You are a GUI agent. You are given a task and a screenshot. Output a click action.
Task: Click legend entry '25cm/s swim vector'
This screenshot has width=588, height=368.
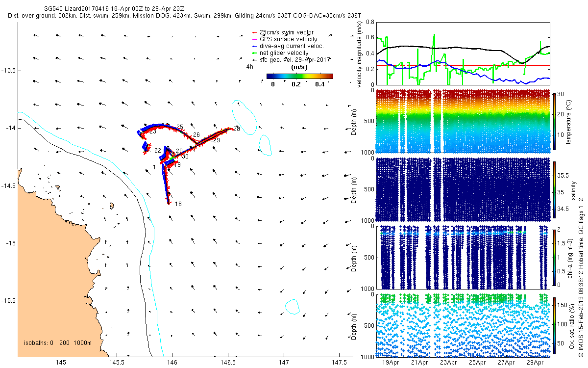[x=286, y=32]
